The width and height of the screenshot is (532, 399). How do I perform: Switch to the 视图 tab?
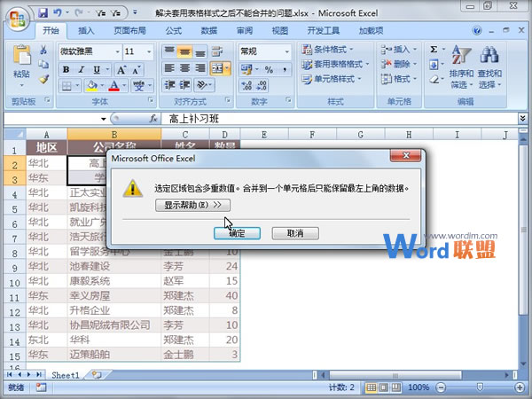(x=280, y=30)
